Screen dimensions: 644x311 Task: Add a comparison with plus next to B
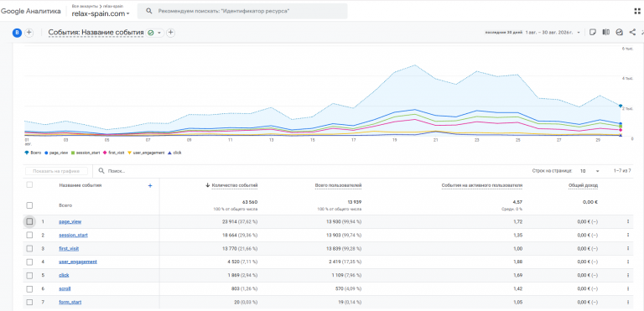pos(29,33)
